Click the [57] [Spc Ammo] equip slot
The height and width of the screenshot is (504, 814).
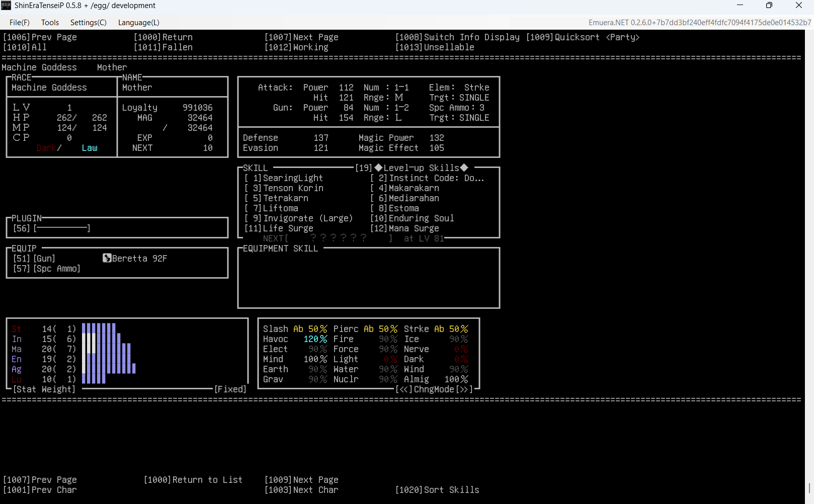[x=47, y=269]
